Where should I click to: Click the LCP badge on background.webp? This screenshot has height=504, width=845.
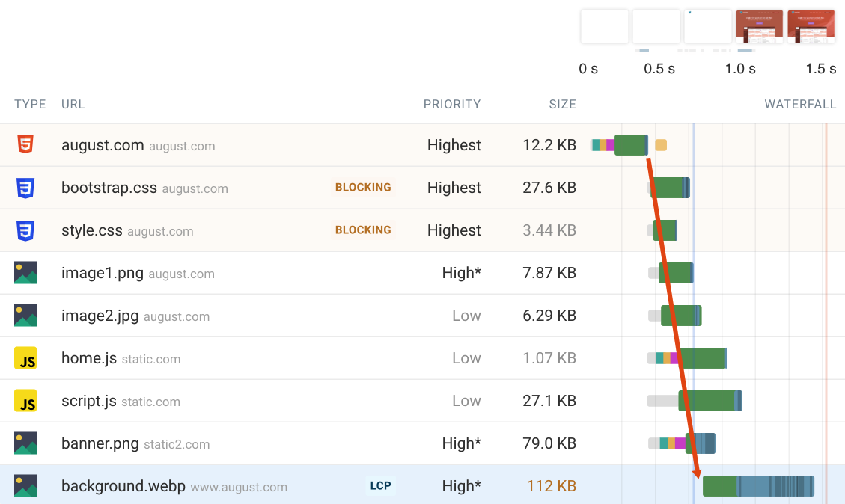pyautogui.click(x=380, y=486)
